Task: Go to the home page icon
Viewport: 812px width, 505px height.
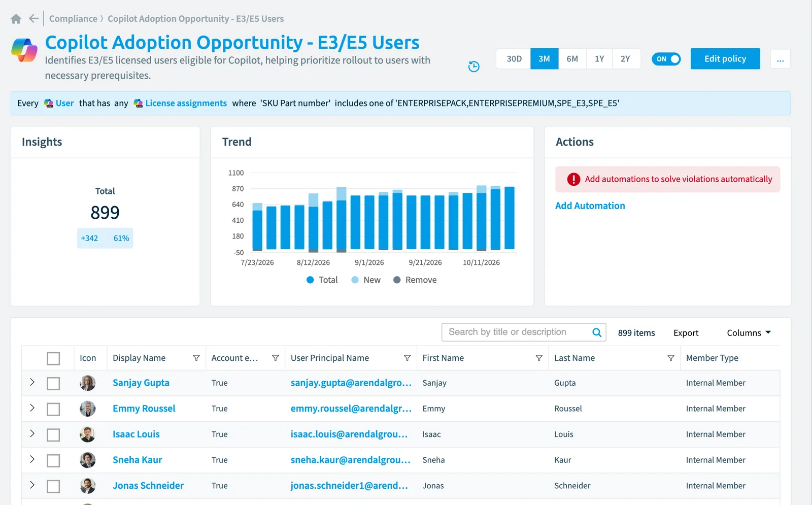Action: click(x=16, y=19)
